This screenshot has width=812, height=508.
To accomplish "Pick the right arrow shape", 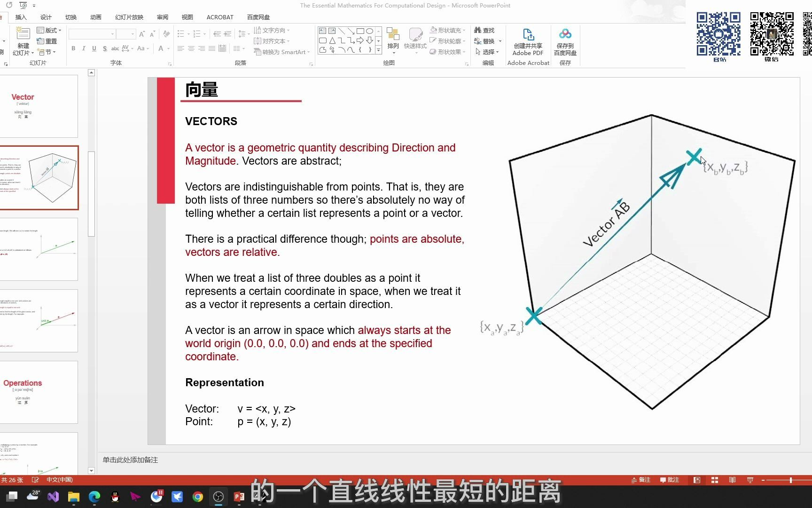I will [x=360, y=40].
